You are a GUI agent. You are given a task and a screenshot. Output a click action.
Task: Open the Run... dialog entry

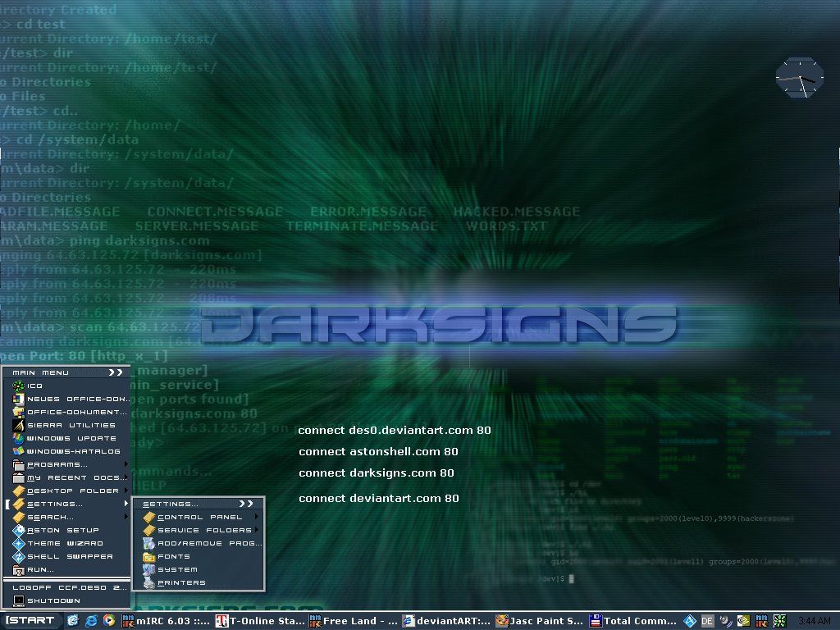tap(66, 570)
